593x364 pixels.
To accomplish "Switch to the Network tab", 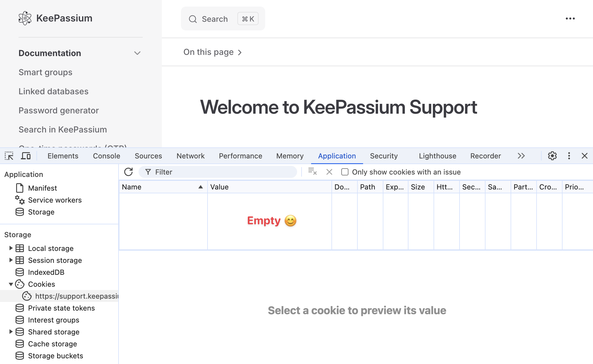I will [x=191, y=156].
